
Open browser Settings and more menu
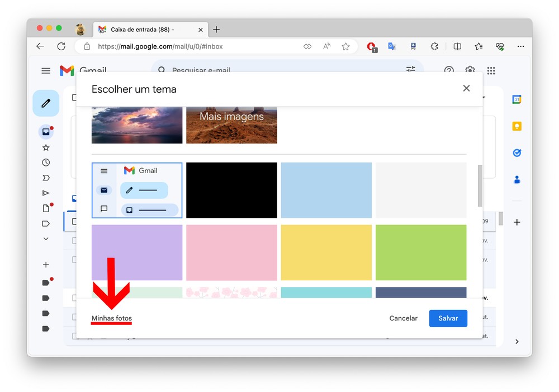pos(520,46)
